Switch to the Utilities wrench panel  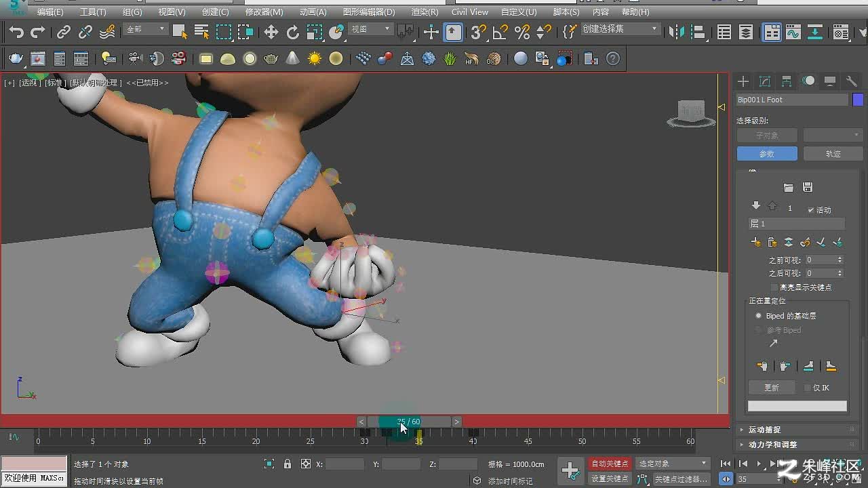[852, 81]
